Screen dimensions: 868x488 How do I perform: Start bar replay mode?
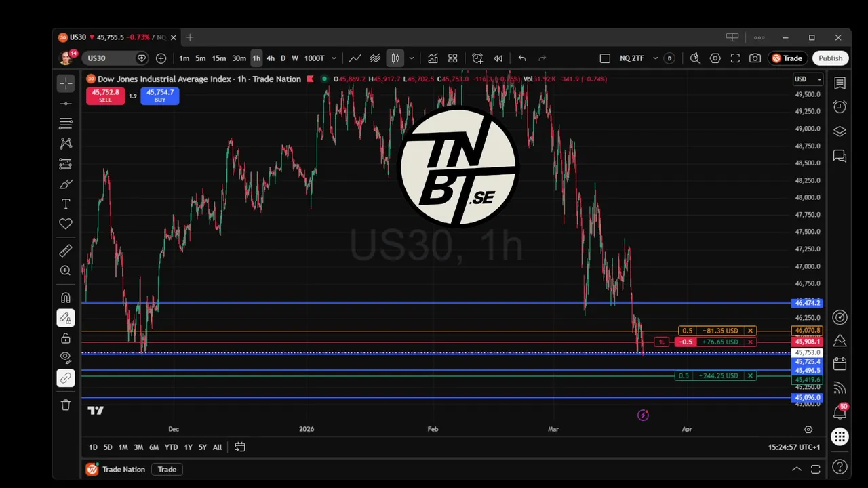tap(498, 58)
